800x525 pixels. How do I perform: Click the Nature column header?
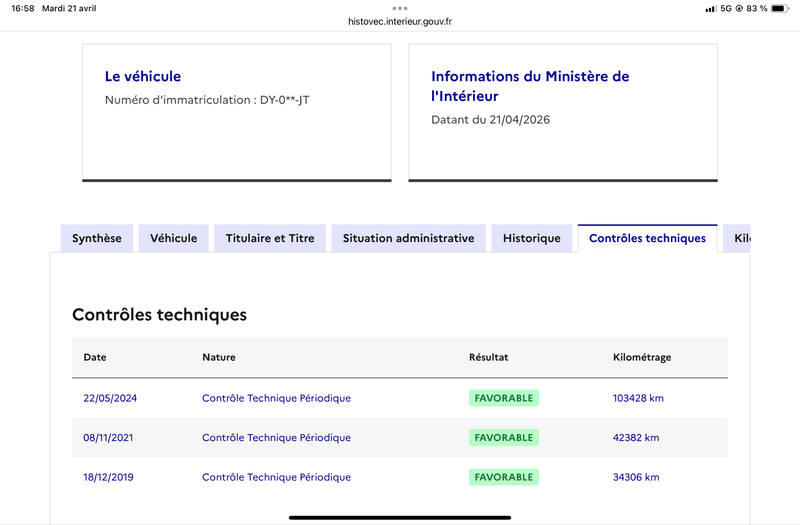(219, 357)
